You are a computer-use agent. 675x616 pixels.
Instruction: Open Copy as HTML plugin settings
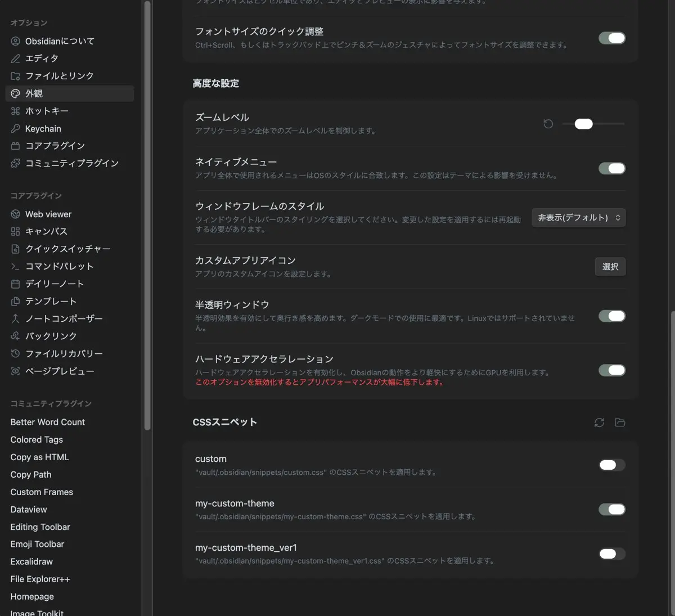pyautogui.click(x=70, y=457)
